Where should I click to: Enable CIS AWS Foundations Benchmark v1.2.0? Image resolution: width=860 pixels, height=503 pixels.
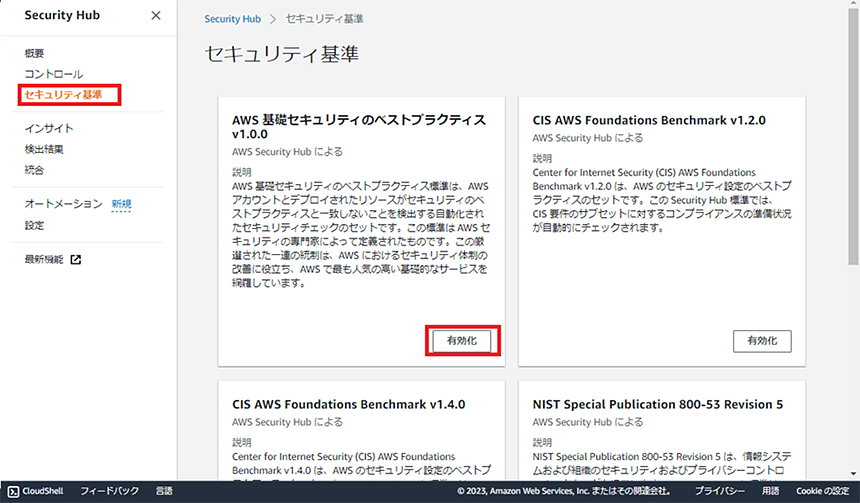point(762,341)
